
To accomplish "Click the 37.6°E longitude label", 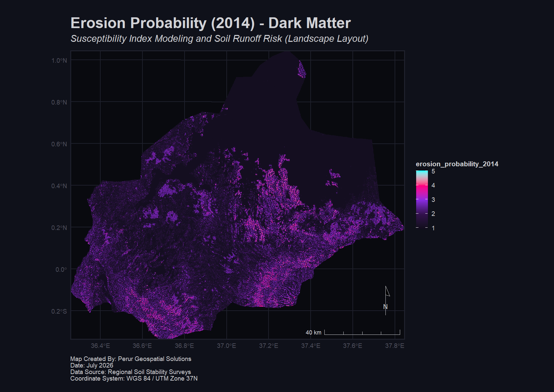I will 352,346.
